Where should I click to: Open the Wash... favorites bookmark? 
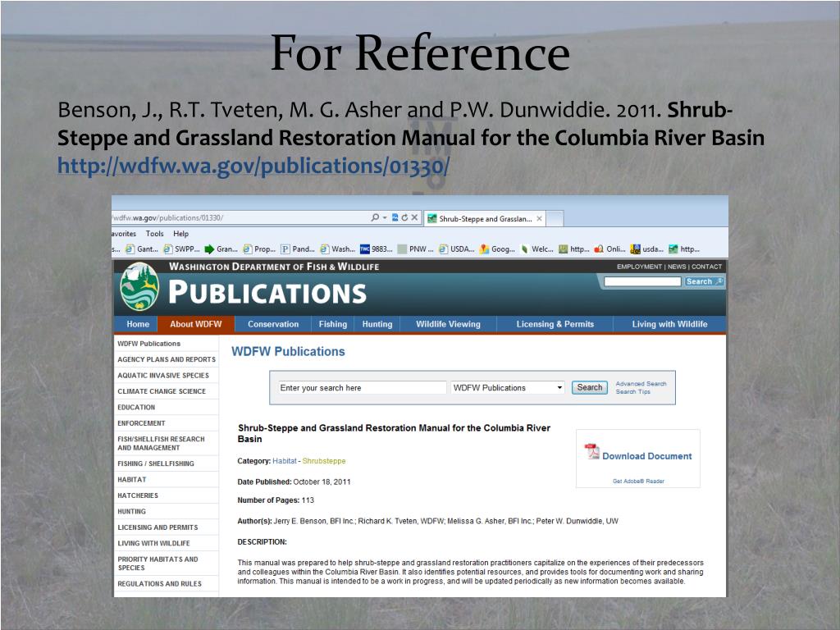pos(337,249)
